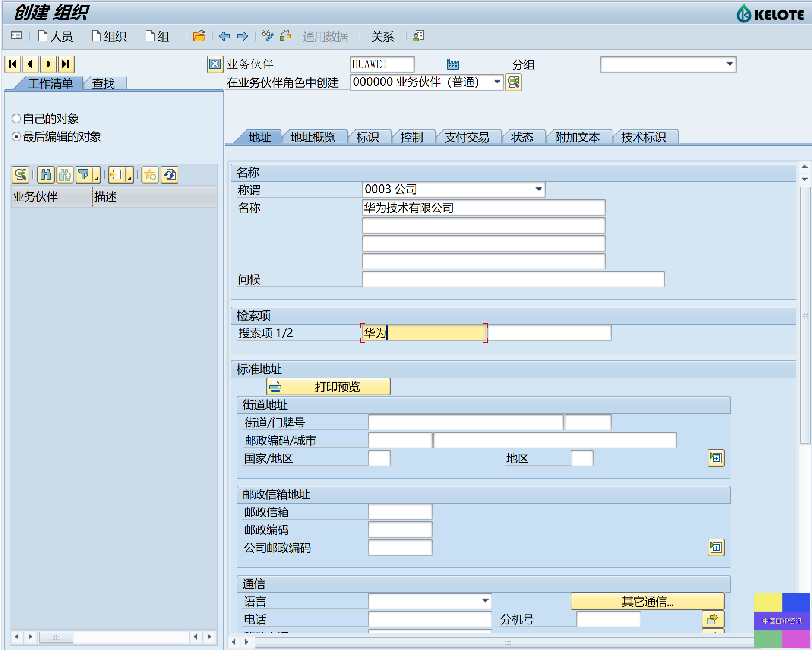Create a new Person (人员) partner
812x650 pixels.
coord(56,36)
